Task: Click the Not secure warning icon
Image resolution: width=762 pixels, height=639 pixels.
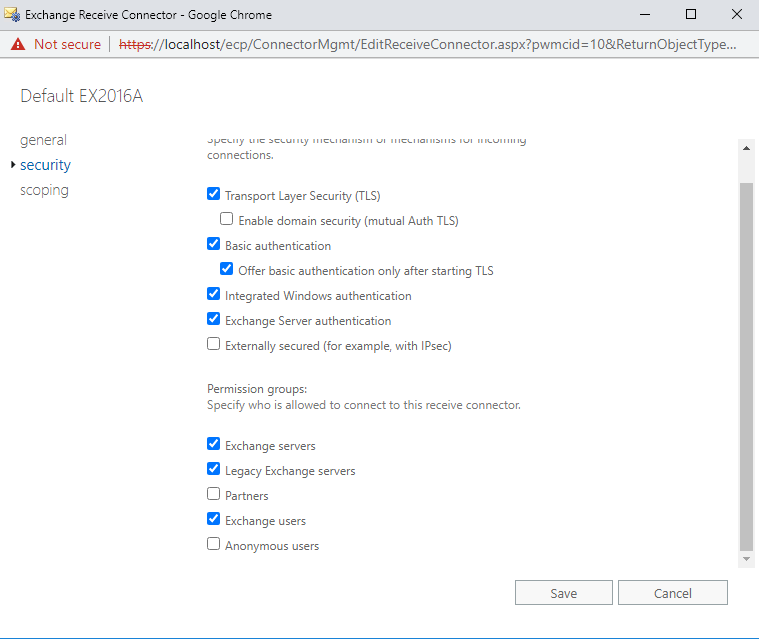Action: tap(18, 44)
